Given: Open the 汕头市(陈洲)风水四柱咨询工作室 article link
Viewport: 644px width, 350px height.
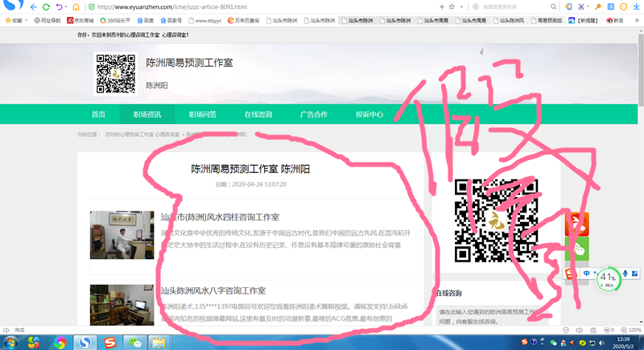Looking at the screenshot, I should (x=220, y=217).
